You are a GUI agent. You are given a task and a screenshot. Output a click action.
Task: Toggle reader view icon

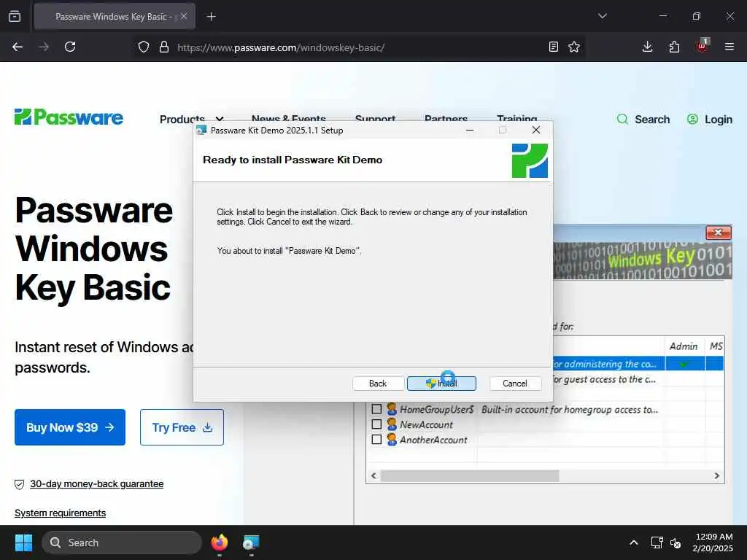pos(553,47)
